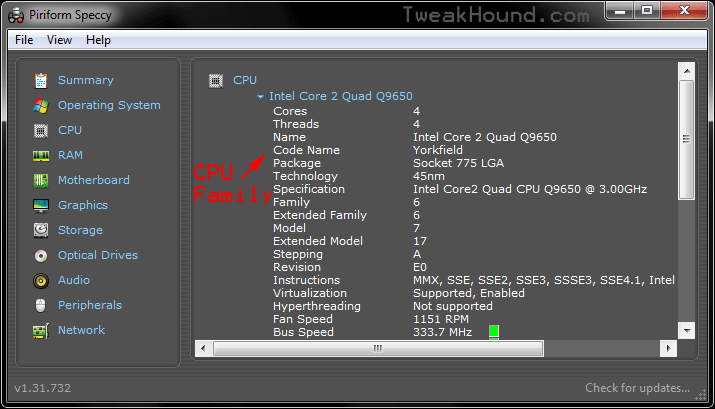Click horizontal scrollbar right arrow
The height and width of the screenshot is (409, 715).
coord(668,349)
